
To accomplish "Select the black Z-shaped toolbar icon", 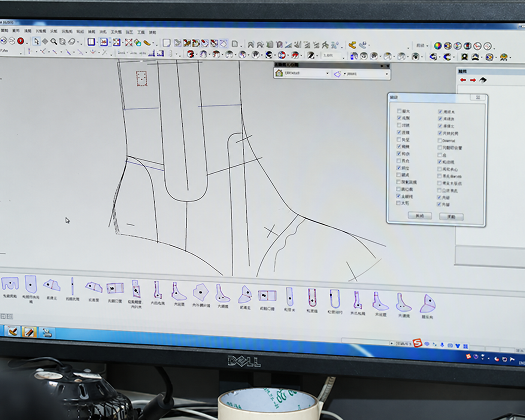I will tap(310, 55).
